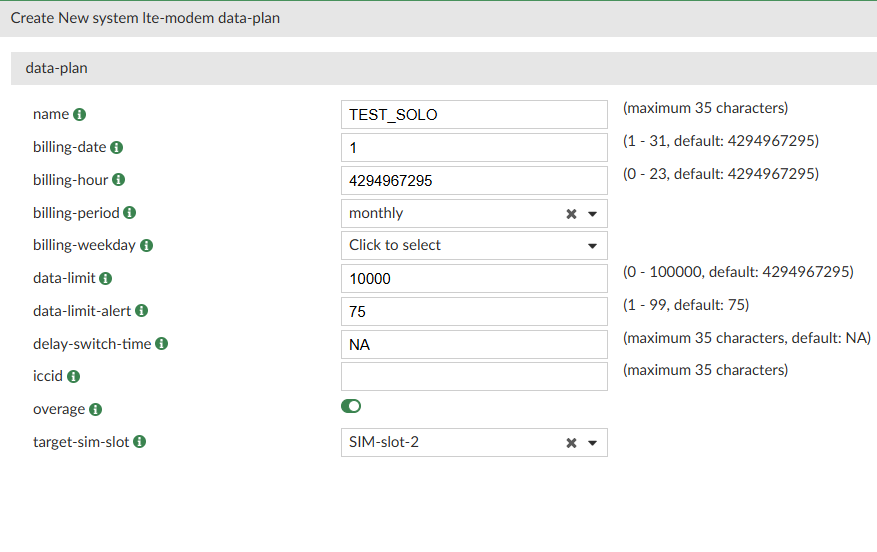This screenshot has height=552, width=877.
Task: Click the overage info icon
Action: (x=95, y=409)
